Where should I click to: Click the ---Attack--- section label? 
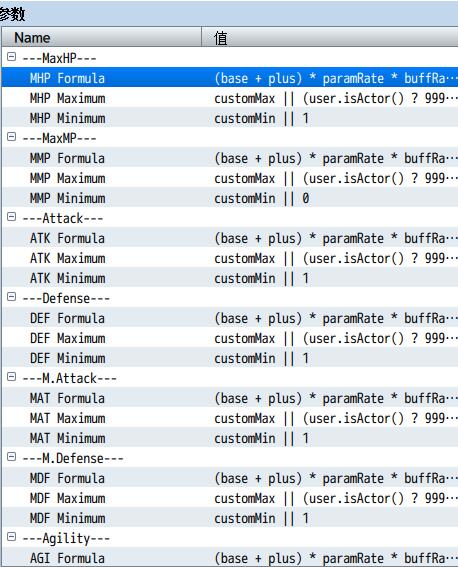(x=63, y=218)
